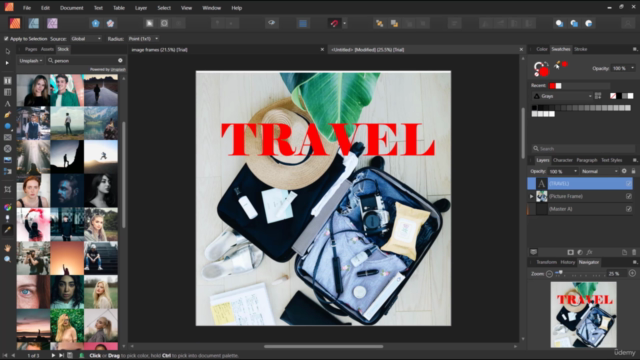Select the Frame Text tool
The width and height of the screenshot is (640, 360).
[7, 81]
